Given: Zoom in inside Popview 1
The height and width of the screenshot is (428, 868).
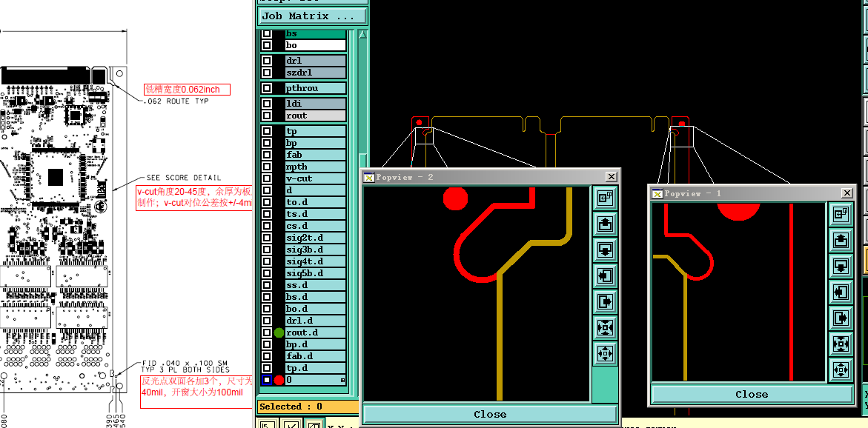Looking at the screenshot, I should [841, 344].
